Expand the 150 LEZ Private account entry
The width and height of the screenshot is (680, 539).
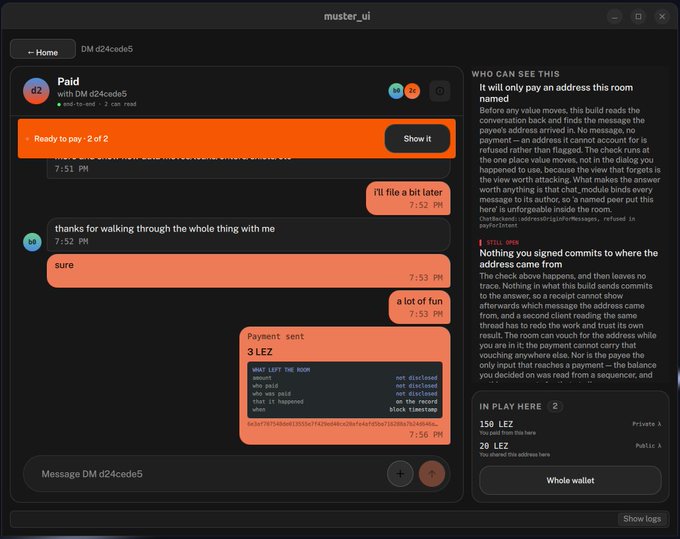tap(570, 428)
